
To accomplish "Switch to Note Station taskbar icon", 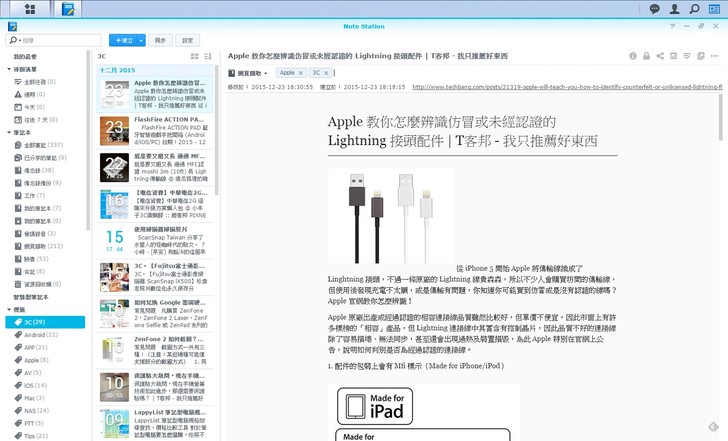I will [x=68, y=9].
